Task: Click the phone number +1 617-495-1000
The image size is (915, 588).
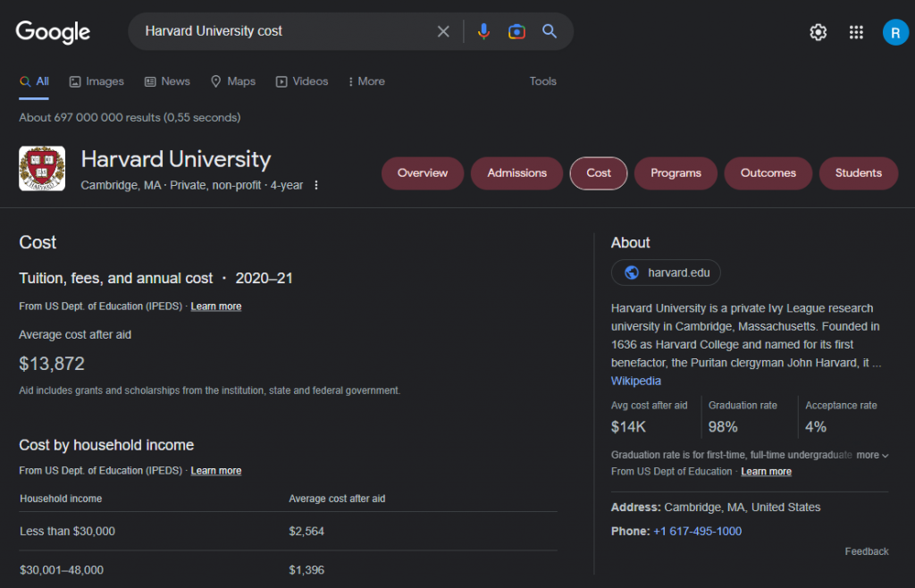Action: (697, 531)
